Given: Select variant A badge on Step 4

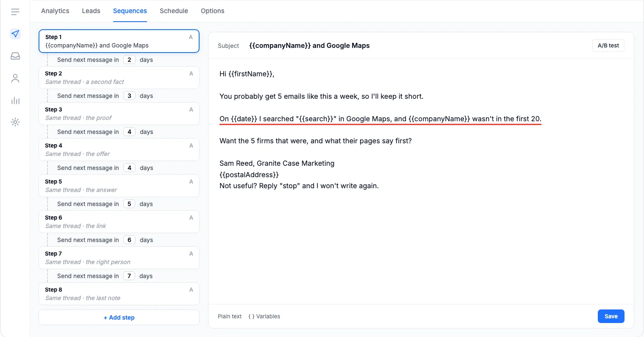Looking at the screenshot, I should point(191,145).
